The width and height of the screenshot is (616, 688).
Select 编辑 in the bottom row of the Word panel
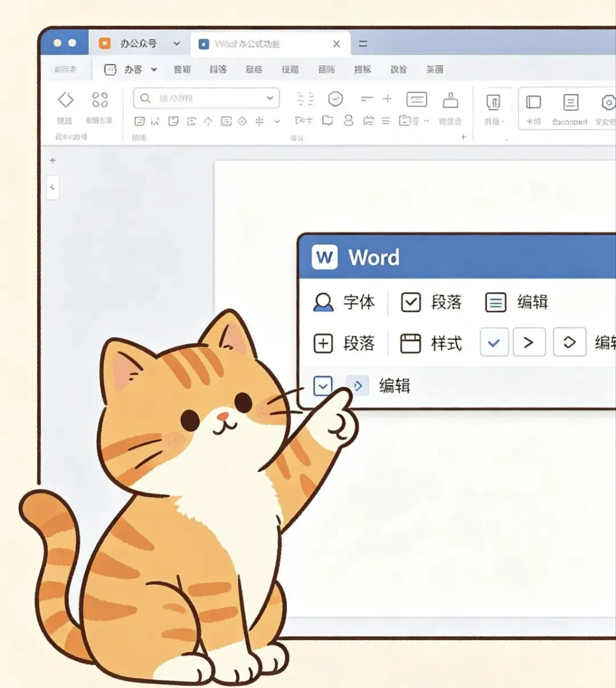coord(395,386)
